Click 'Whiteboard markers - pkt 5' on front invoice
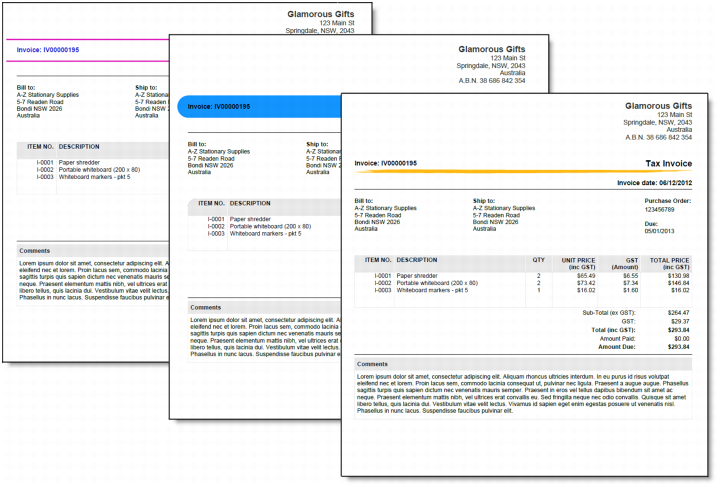718x486 pixels. pyautogui.click(x=432, y=290)
